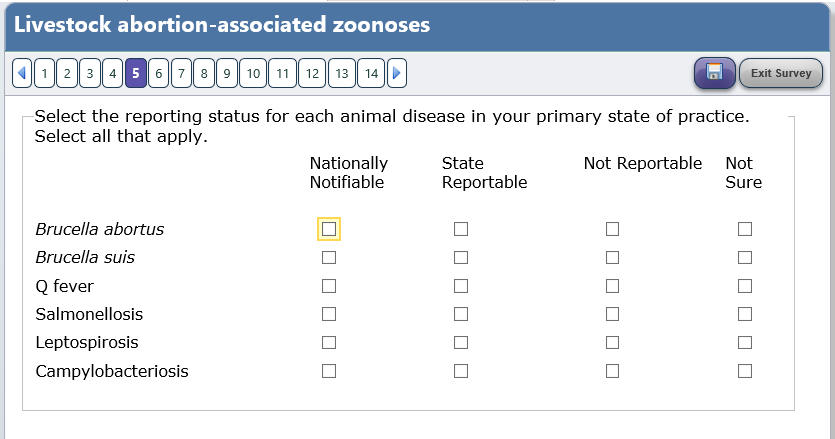Open survey page 6
Image resolution: width=835 pixels, height=439 pixels.
158,73
